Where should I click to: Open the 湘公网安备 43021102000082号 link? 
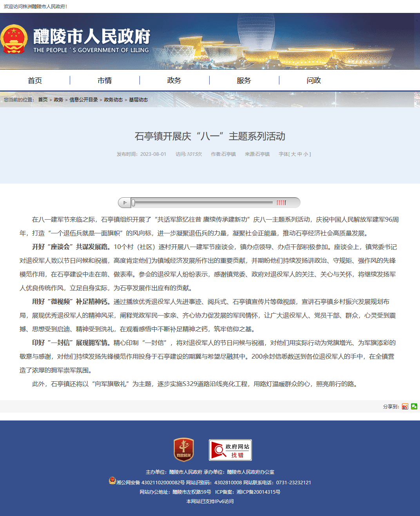150,483
